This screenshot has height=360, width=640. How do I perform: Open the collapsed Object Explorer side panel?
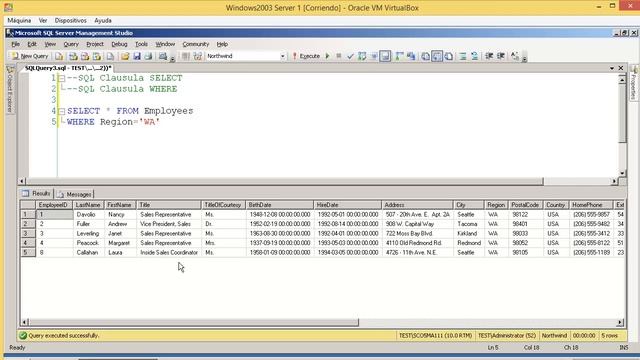10,89
